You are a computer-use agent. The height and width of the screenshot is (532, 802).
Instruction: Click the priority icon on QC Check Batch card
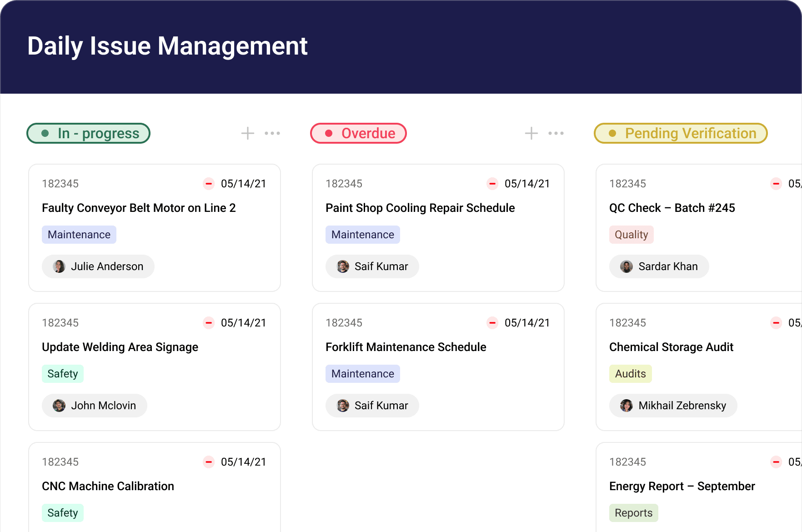776,184
